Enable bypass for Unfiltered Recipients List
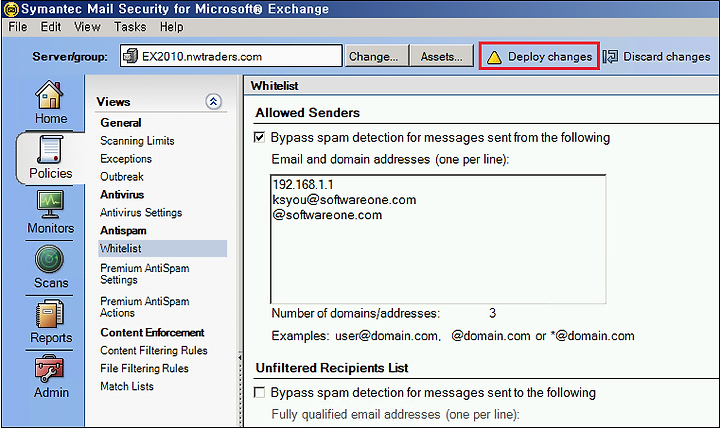The image size is (720, 429). click(x=259, y=392)
